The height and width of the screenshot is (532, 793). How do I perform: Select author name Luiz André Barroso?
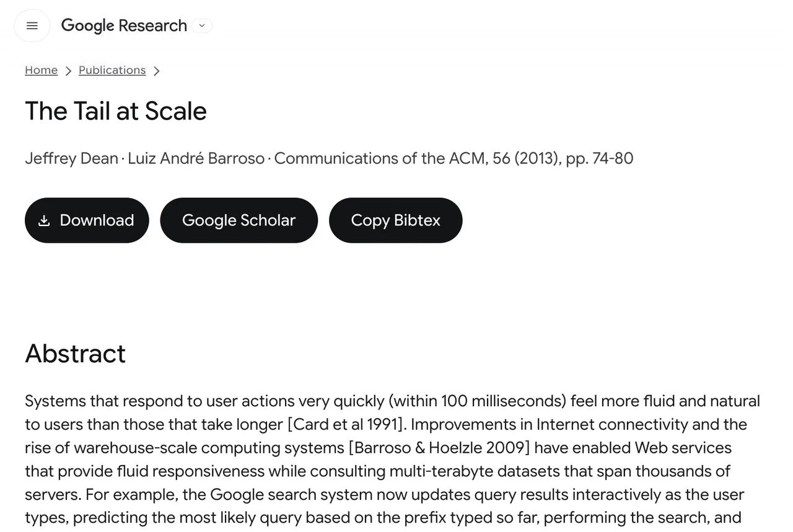pos(196,158)
